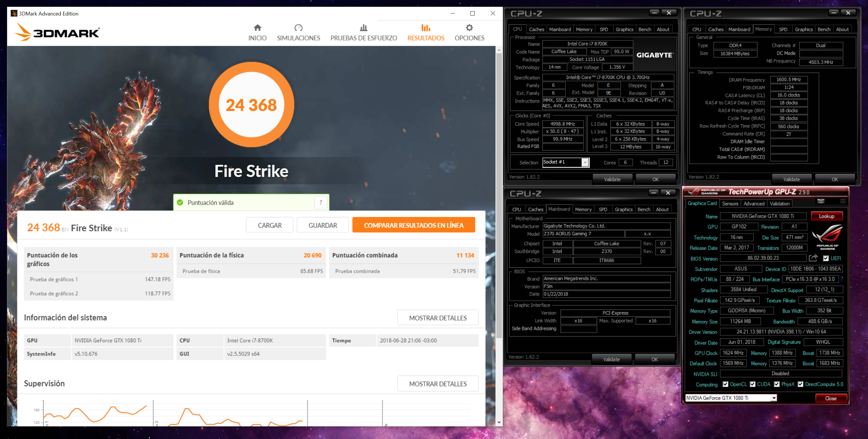
Task: Go to INICIO home icon in 3DMark
Action: click(257, 28)
